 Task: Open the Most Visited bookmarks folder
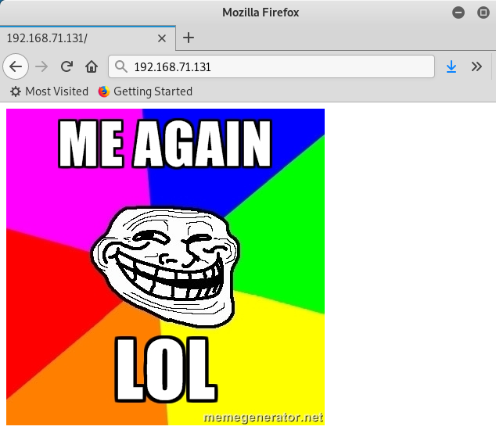[49, 91]
